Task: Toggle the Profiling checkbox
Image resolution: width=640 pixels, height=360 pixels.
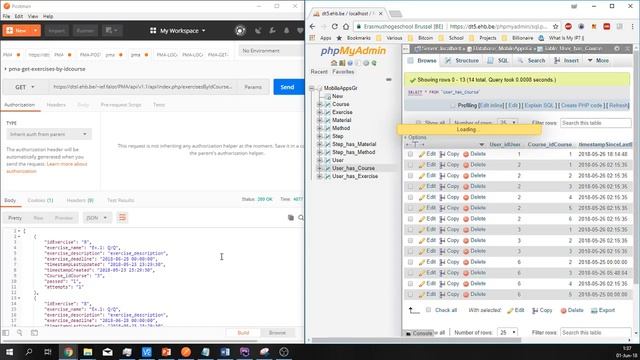Action: pos(452,105)
